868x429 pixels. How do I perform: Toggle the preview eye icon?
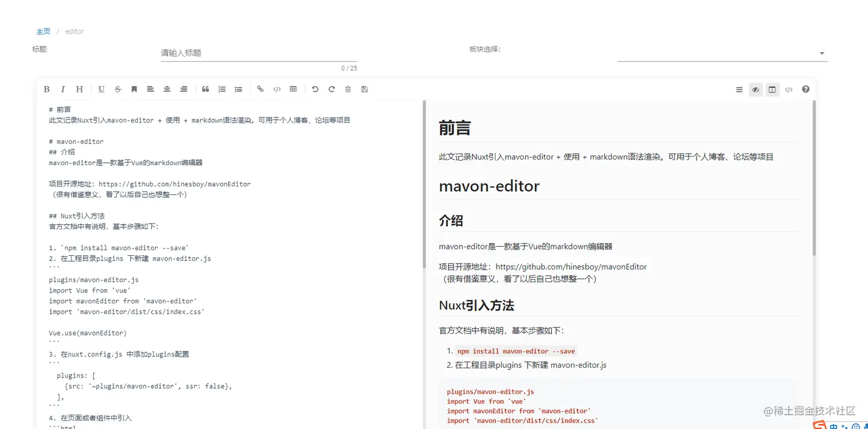(x=756, y=89)
